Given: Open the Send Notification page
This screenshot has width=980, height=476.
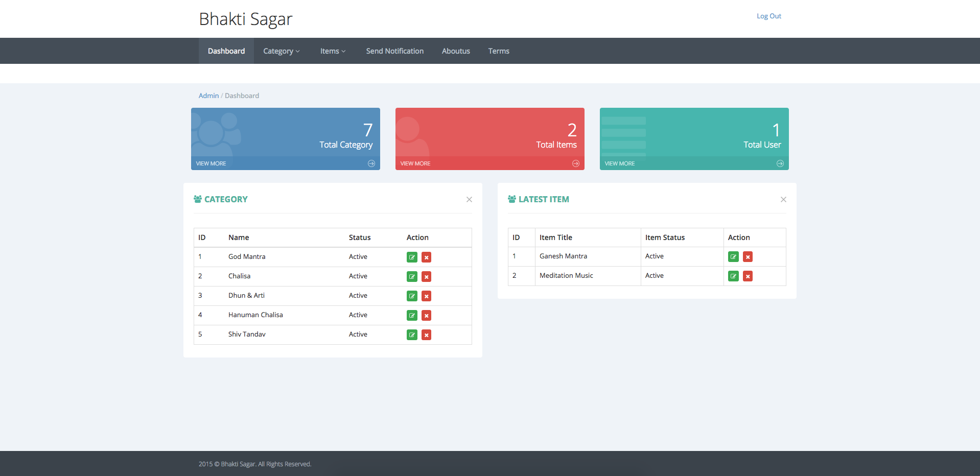Looking at the screenshot, I should click(395, 51).
